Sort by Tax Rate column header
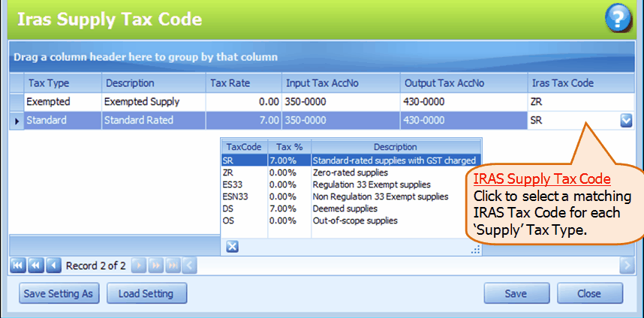Image resolution: width=644 pixels, height=318 pixels. (x=243, y=83)
